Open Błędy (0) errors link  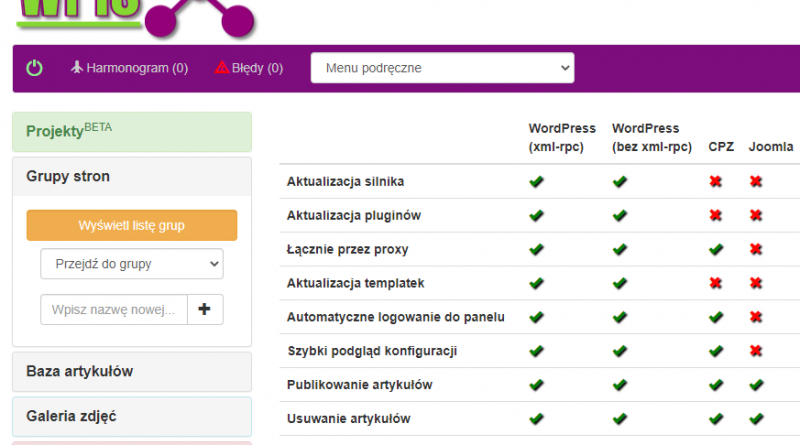(249, 68)
